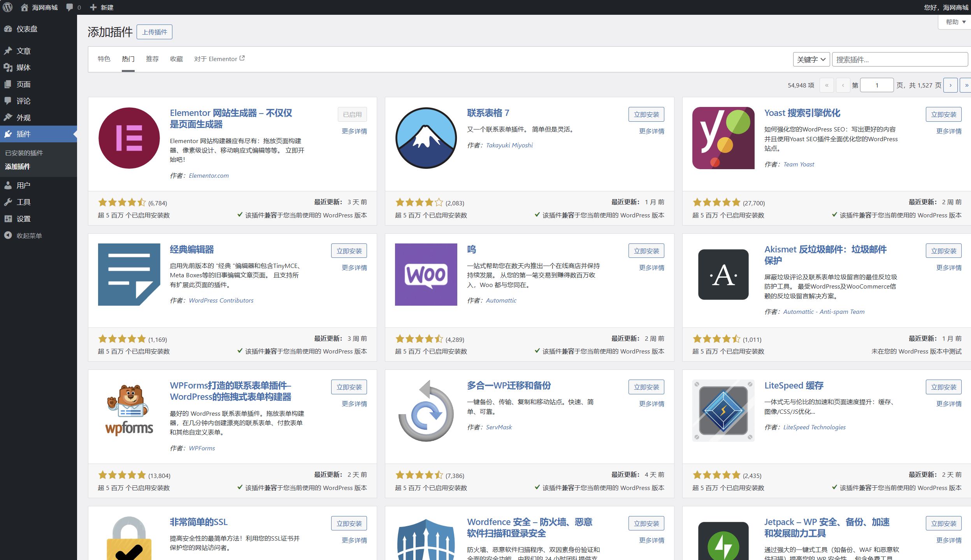Open the comments bubble in admin bar

[73, 7]
